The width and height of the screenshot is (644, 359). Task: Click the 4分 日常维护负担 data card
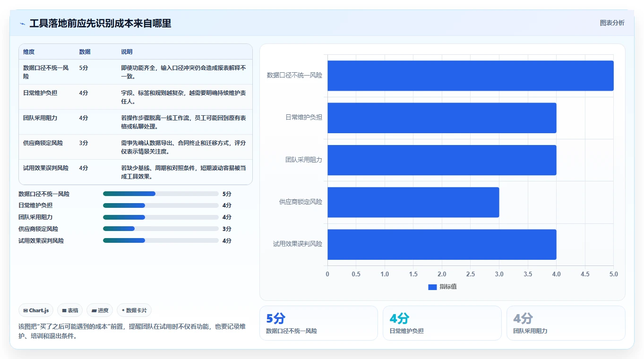click(x=442, y=323)
